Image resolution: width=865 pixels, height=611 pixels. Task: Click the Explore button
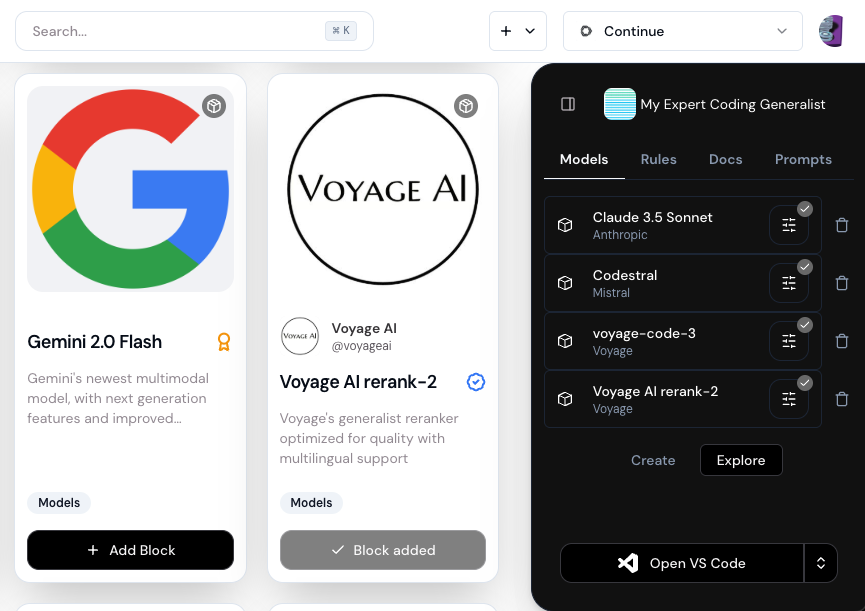pos(741,460)
